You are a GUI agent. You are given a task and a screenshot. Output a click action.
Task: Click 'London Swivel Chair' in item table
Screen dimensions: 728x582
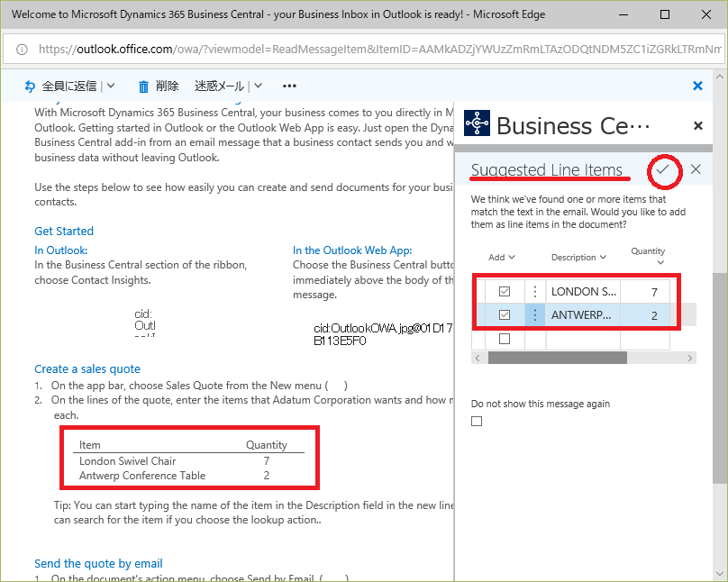(127, 461)
